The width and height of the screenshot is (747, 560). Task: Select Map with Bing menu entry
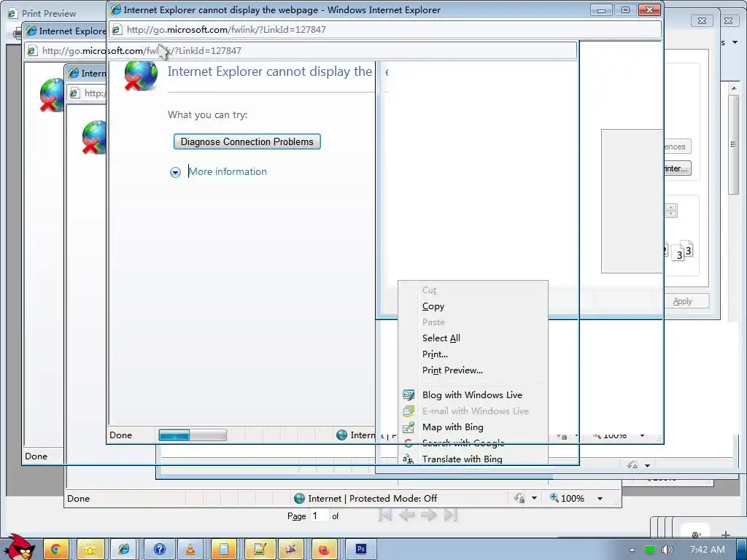point(452,427)
